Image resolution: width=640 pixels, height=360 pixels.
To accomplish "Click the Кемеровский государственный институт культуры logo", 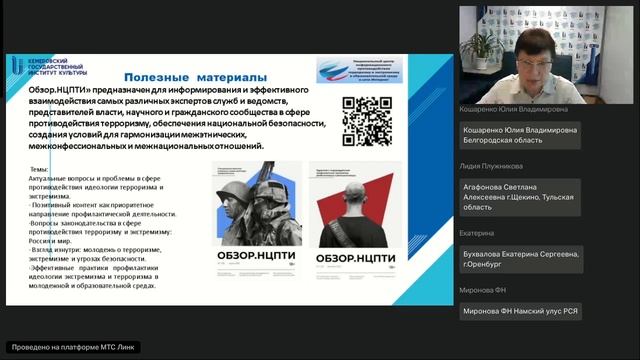I will click(x=49, y=67).
